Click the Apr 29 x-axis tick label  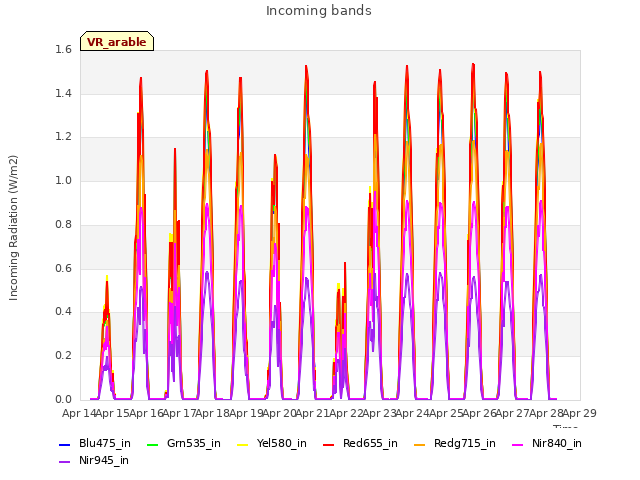(x=580, y=413)
